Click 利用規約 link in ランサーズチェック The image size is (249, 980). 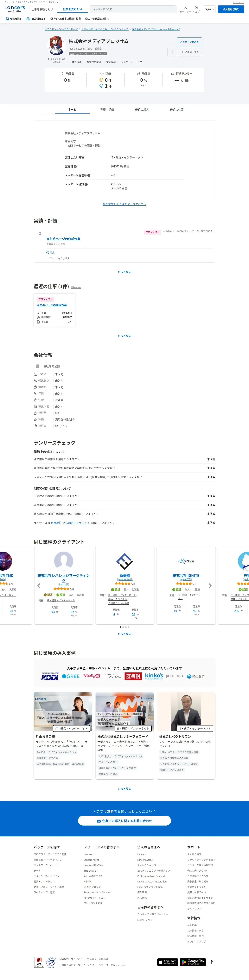click(56, 523)
